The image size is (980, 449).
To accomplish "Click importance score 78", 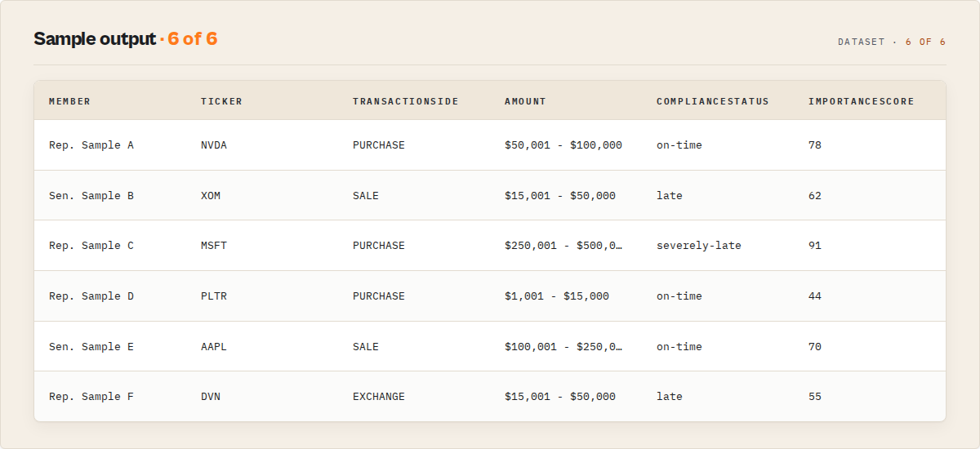I will [815, 145].
